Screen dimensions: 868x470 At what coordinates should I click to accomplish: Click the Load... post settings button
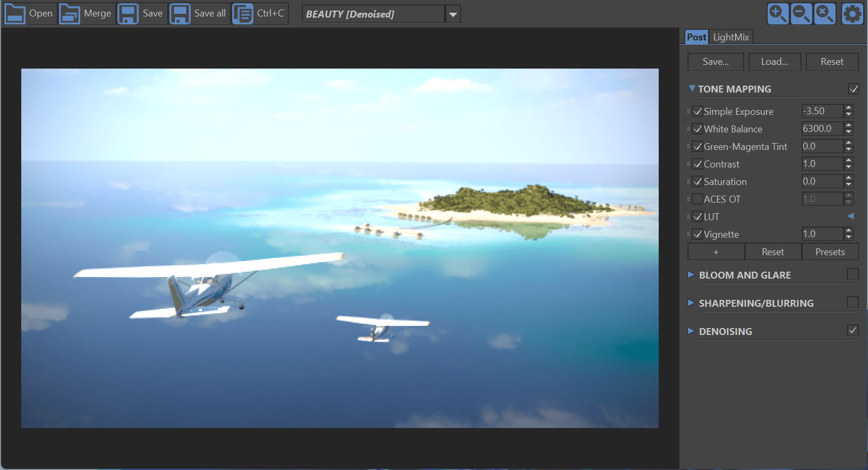775,62
